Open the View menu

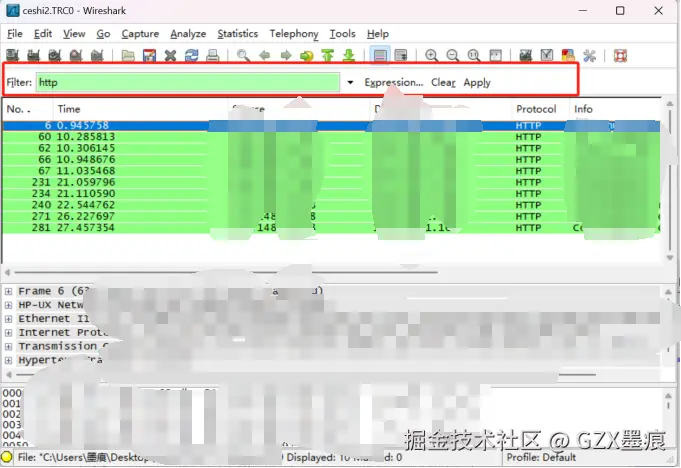pos(74,34)
